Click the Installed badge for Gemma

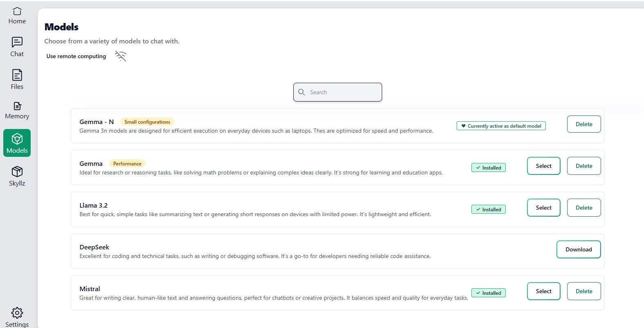[x=489, y=168]
